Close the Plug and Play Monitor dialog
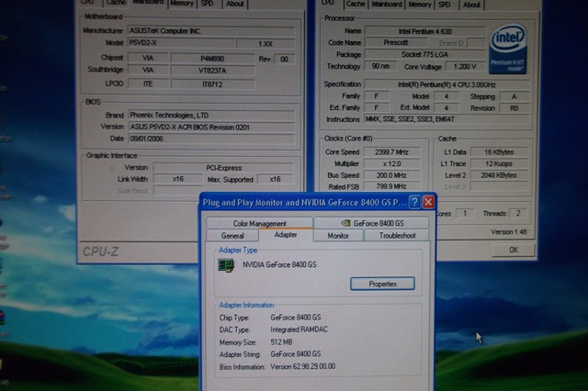Viewport: 588px width, 391px height. [x=428, y=202]
